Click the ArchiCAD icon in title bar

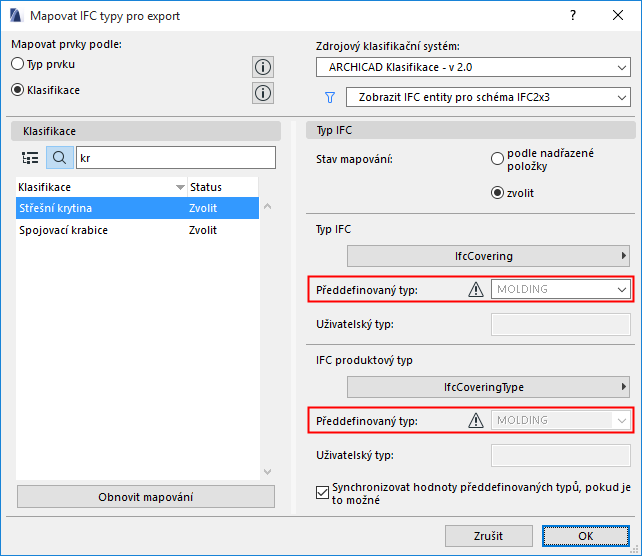[15, 16]
